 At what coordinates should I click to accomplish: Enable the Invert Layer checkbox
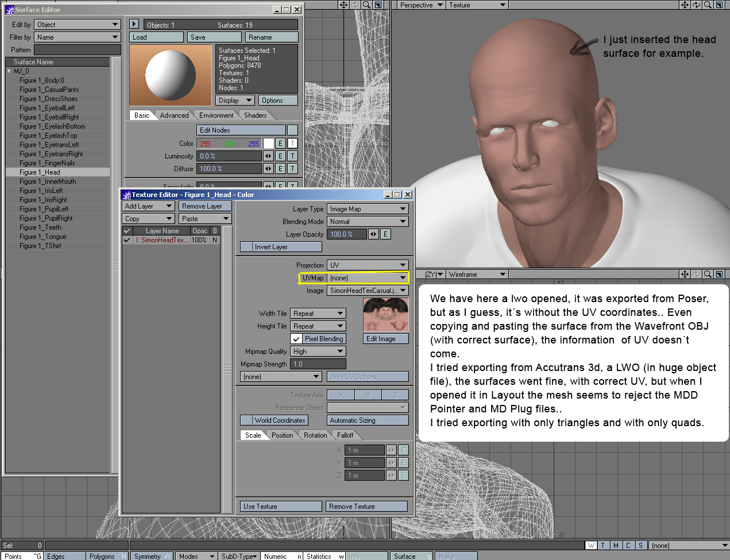[246, 247]
